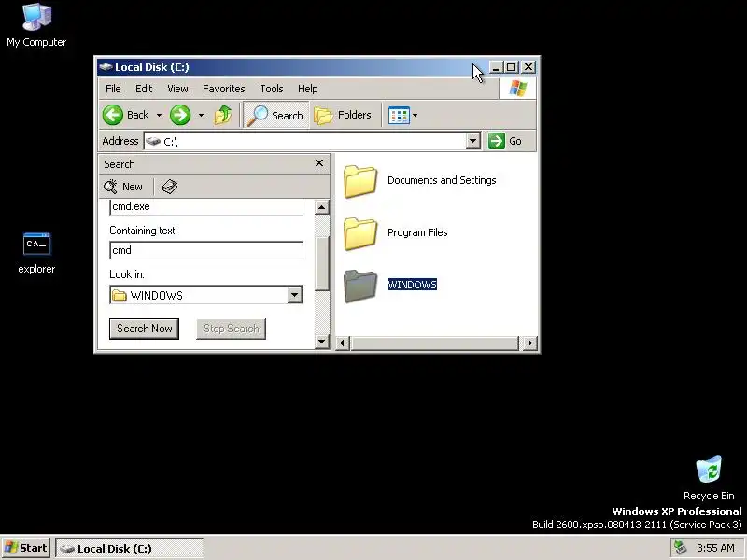The width and height of the screenshot is (747, 560).
Task: Open the Tools menu
Action: click(x=272, y=89)
